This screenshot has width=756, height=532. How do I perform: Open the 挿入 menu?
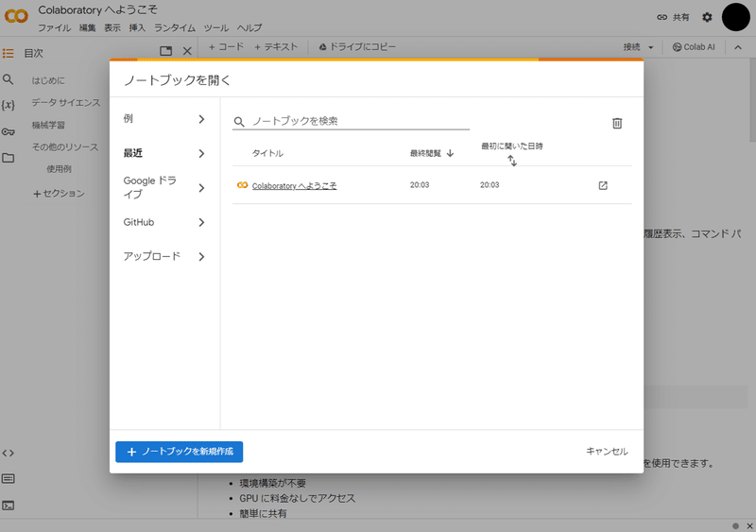tap(137, 28)
